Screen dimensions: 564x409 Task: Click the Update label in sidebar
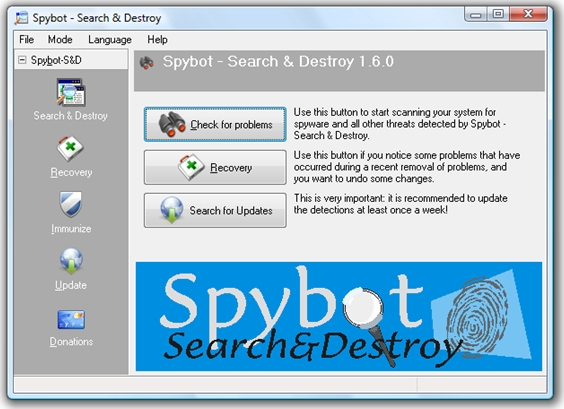[x=71, y=285]
